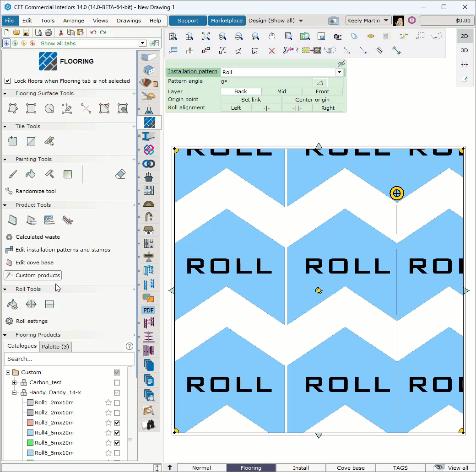Image resolution: width=476 pixels, height=472 pixels.
Task: Uncheck the Roll5_5mx20m checkbox
Action: (x=117, y=443)
